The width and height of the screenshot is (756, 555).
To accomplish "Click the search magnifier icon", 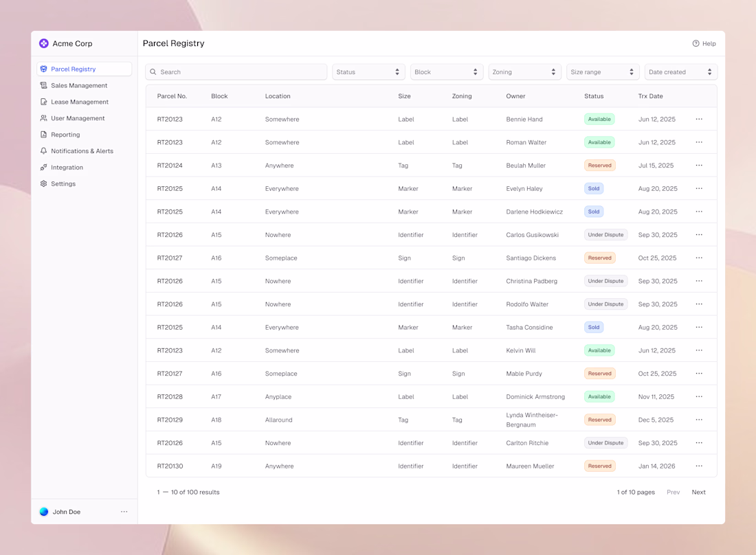I will pyautogui.click(x=153, y=72).
